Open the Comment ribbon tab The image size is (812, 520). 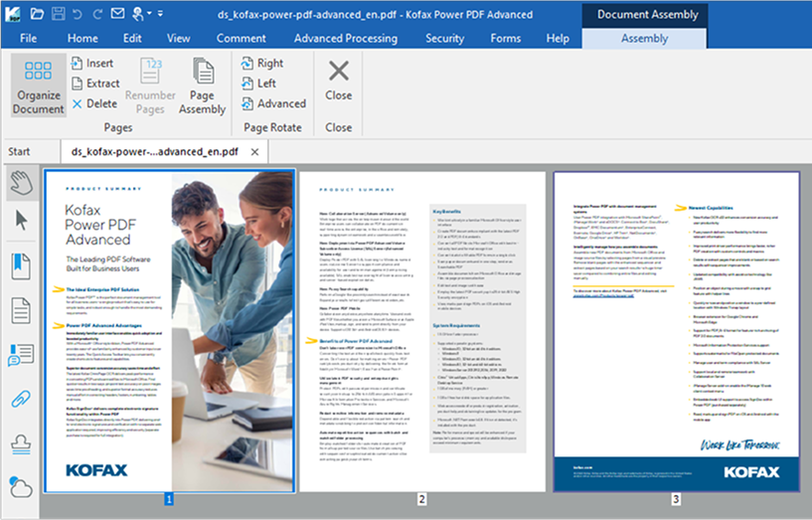click(241, 39)
